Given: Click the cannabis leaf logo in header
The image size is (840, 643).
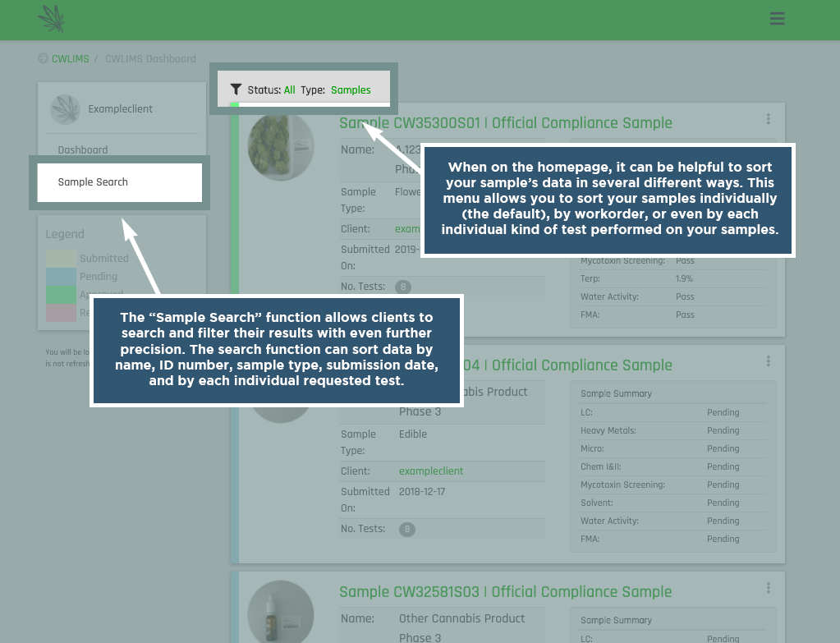Looking at the screenshot, I should pos(52,19).
